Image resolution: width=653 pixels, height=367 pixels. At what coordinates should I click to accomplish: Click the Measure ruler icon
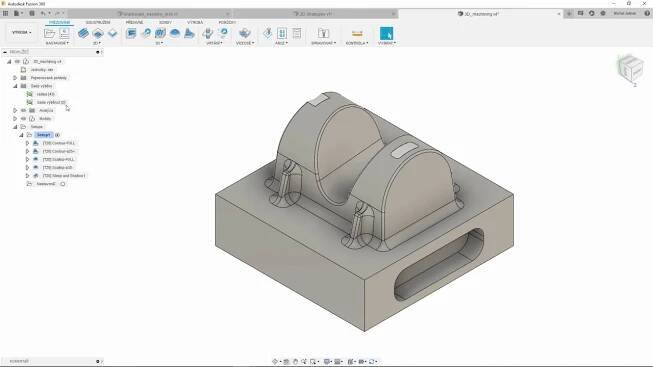(357, 33)
